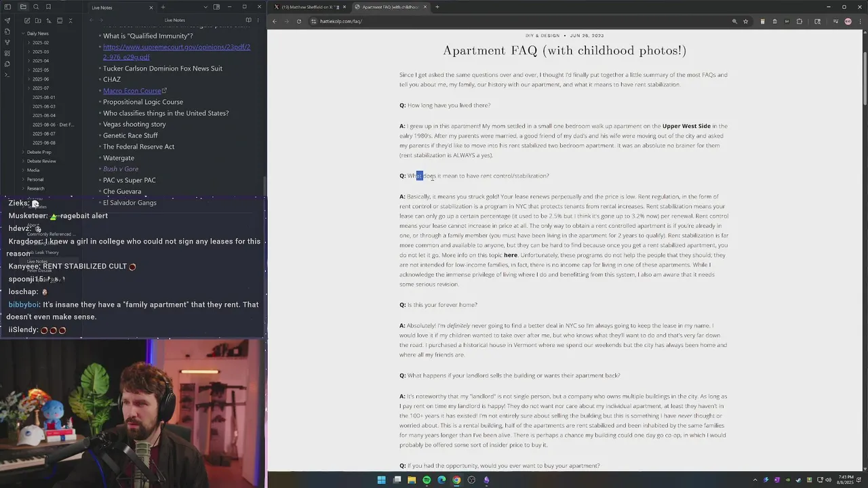This screenshot has width=868, height=488.
Task: Click the taskbar clock showing 7:43 PM
Action: pyautogui.click(x=844, y=480)
